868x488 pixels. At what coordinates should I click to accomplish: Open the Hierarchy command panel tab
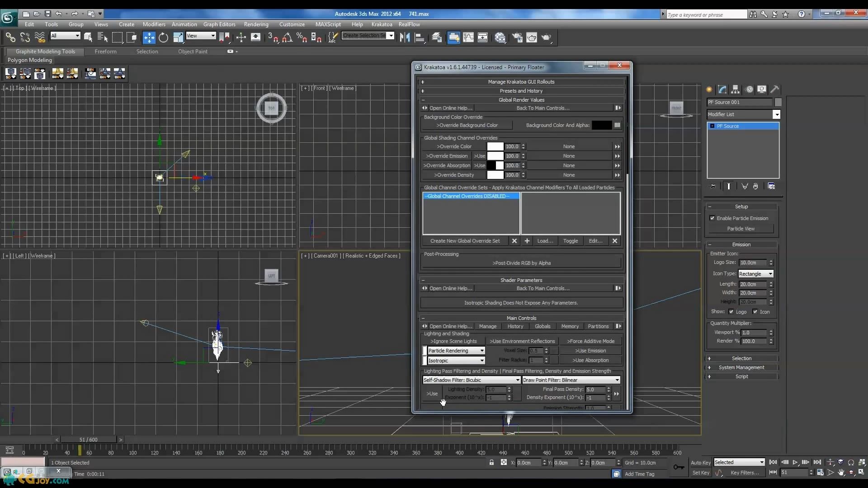[736, 89]
